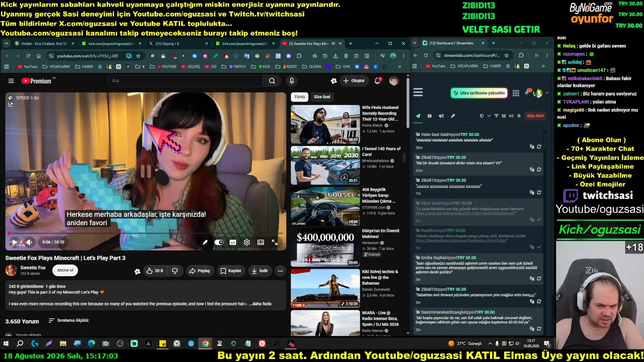Image resolution: width=644 pixels, height=362 pixels.
Task: Expand the shield dropdown chevron in Streamlabs
Action: 489,116
